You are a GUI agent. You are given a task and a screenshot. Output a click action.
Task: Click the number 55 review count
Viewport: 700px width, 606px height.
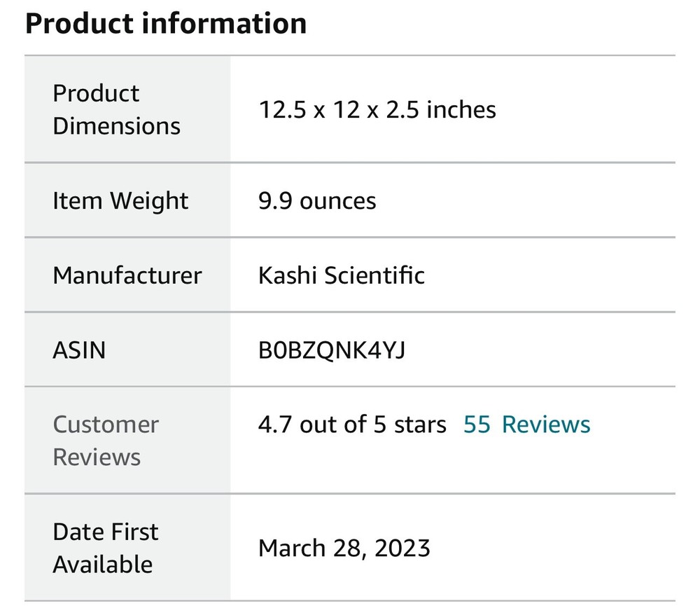pos(477,425)
